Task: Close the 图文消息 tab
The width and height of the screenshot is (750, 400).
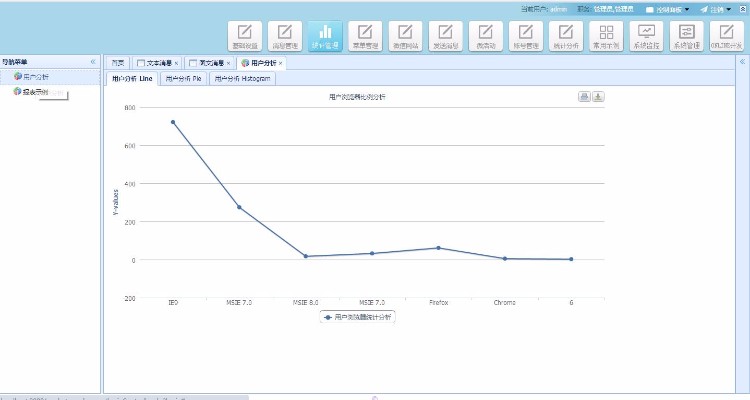Action: 229,63
